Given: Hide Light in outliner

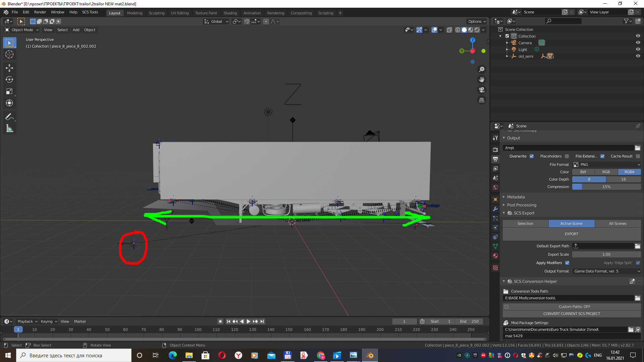Looking at the screenshot, I should (638, 50).
